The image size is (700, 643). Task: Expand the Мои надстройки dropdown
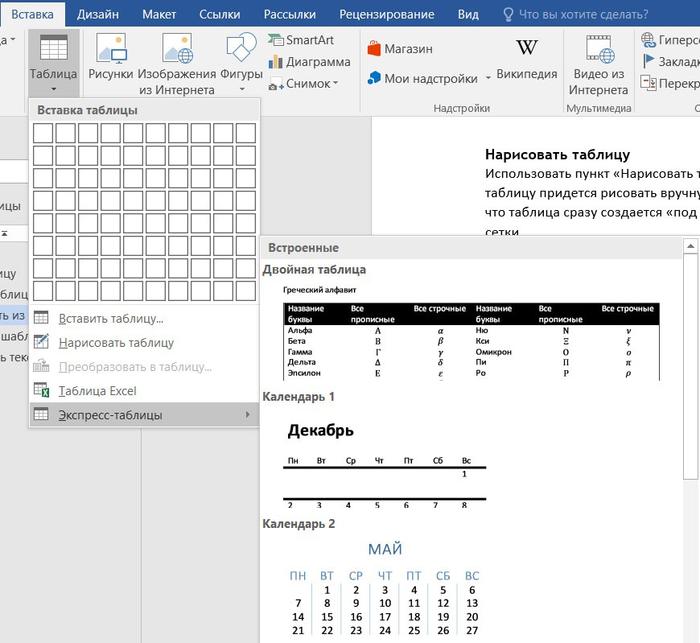[x=488, y=78]
